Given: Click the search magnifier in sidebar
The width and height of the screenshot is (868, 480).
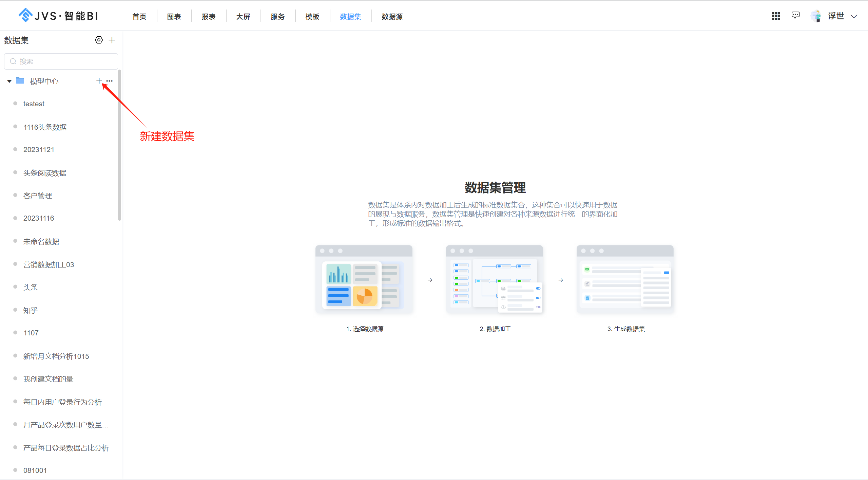Looking at the screenshot, I should [13, 61].
